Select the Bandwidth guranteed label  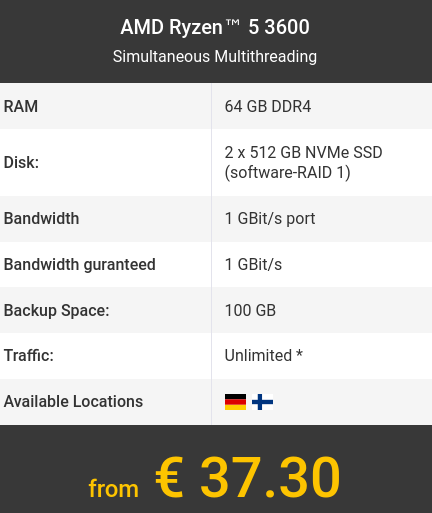80,265
